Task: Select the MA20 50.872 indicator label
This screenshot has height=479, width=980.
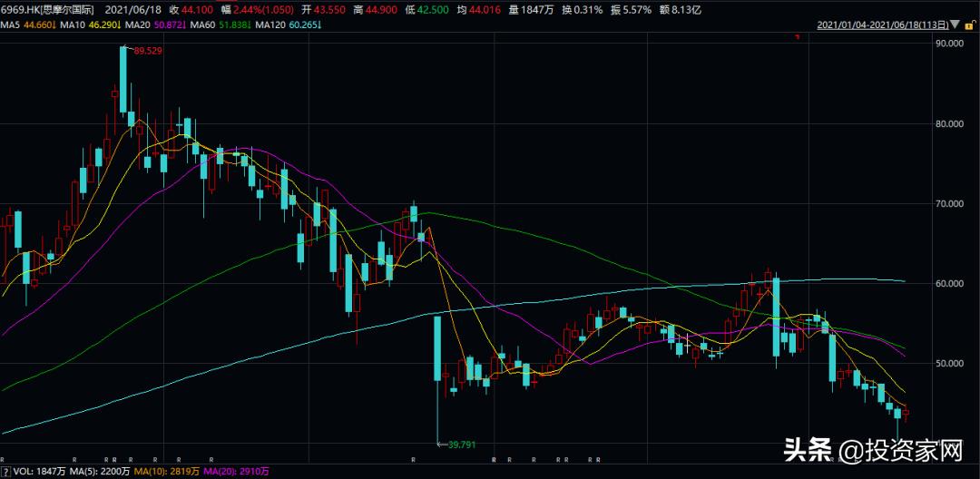Action: click(154, 25)
